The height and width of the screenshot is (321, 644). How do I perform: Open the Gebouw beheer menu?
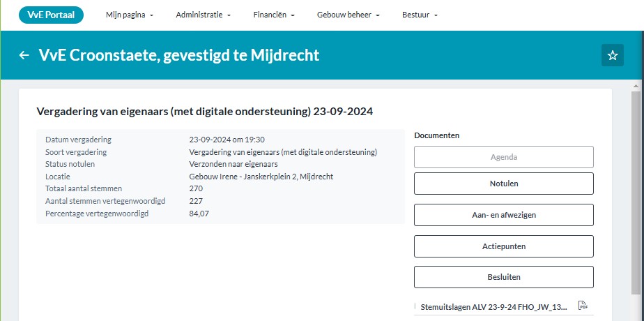348,15
